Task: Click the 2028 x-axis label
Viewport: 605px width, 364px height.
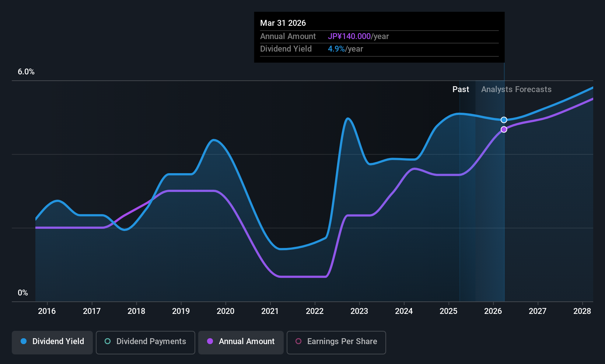Action: pyautogui.click(x=582, y=311)
